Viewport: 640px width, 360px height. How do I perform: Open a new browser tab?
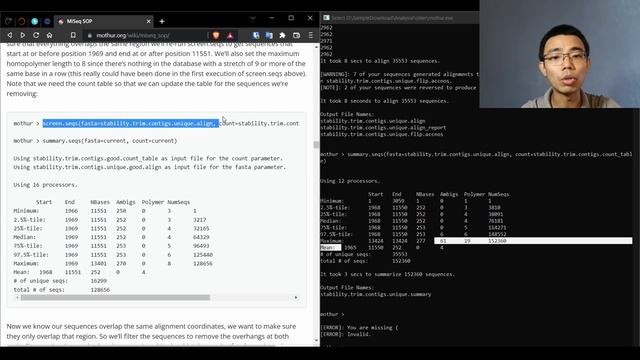click(162, 21)
